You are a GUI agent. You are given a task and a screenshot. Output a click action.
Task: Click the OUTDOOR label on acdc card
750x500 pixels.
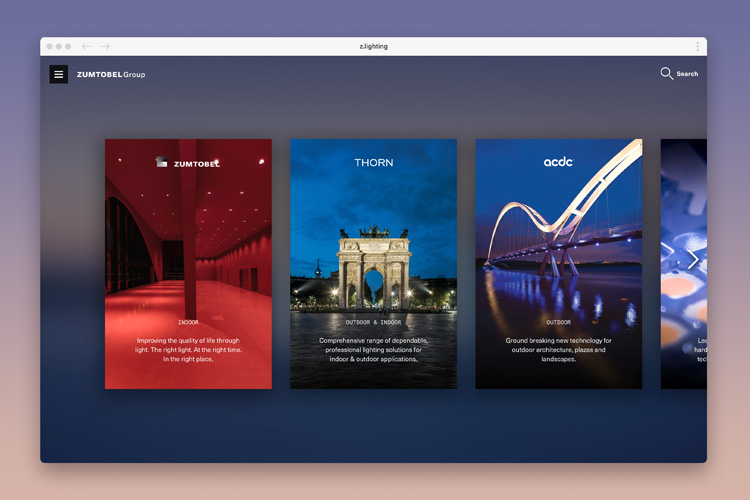click(558, 322)
